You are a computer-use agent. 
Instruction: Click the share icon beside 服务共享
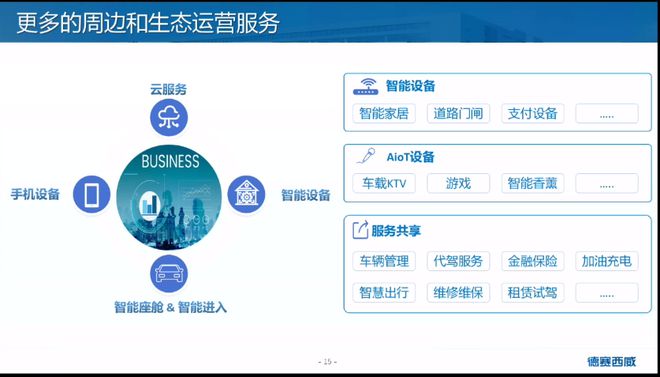point(360,230)
